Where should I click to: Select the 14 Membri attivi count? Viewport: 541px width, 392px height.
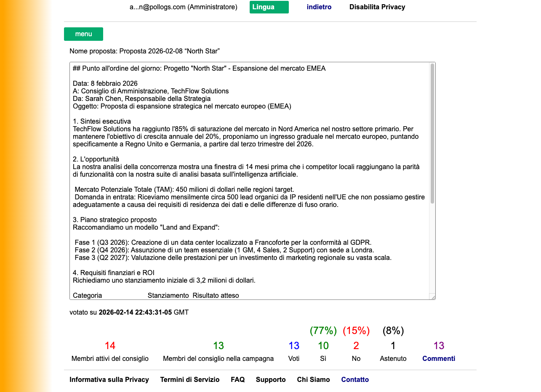point(110,345)
